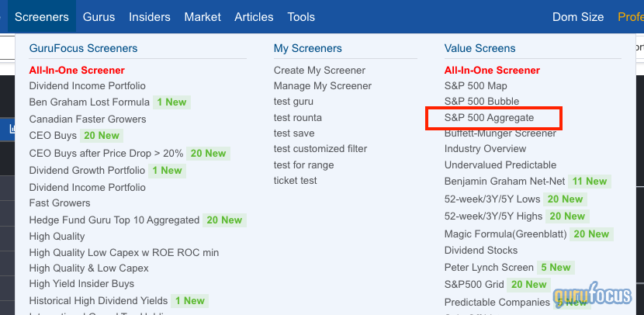Select the Peter Lynch Screen
Screen dimensions: 644x315
[489, 268]
